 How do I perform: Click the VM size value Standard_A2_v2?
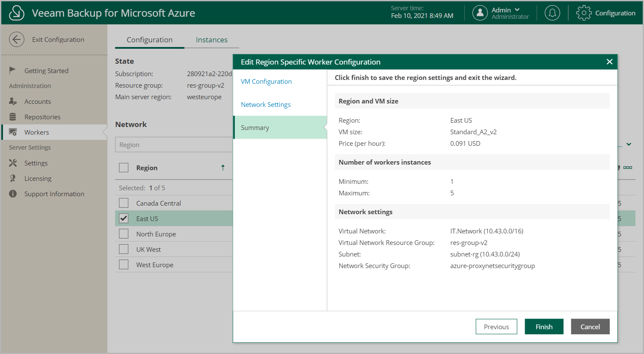click(473, 132)
